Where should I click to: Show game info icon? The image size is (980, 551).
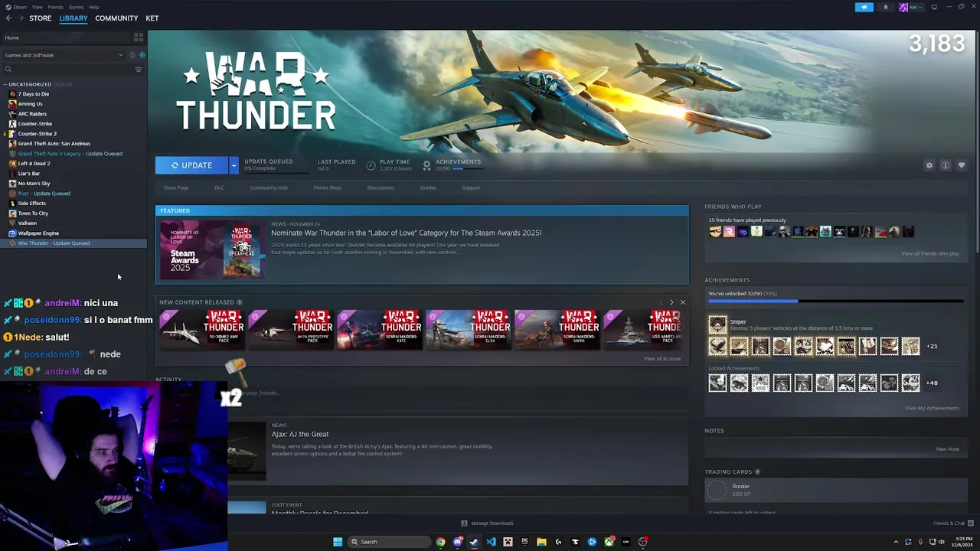click(946, 165)
